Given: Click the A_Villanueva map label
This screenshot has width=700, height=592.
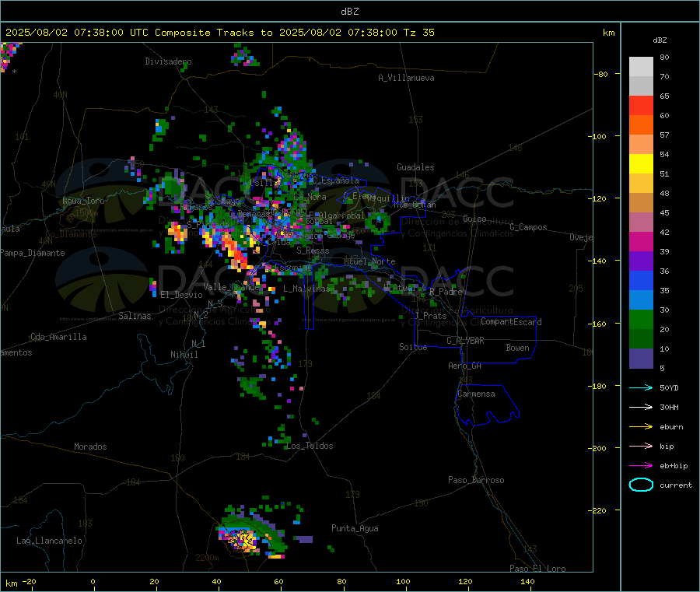Looking at the screenshot, I should 406,78.
